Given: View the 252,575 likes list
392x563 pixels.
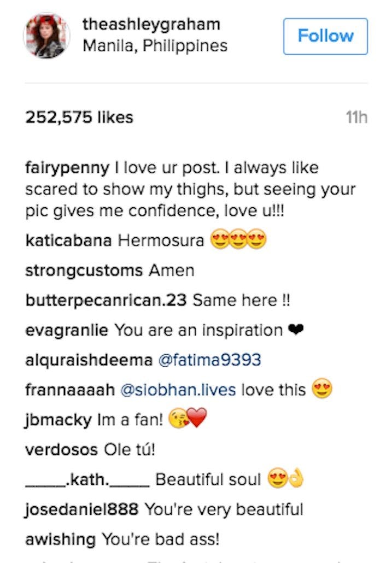Looking at the screenshot, I should pos(79,117).
